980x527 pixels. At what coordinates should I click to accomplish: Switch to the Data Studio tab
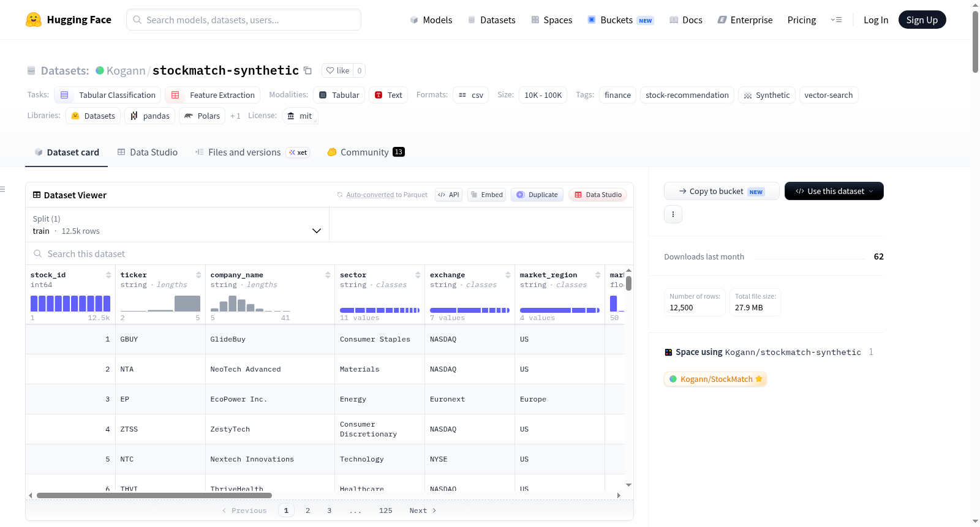[x=148, y=152]
